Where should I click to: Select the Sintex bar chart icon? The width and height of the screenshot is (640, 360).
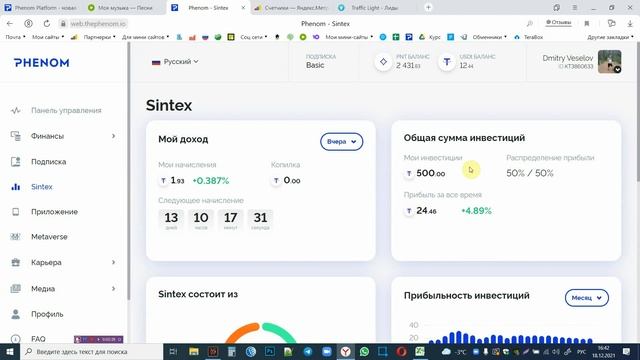coord(16,187)
